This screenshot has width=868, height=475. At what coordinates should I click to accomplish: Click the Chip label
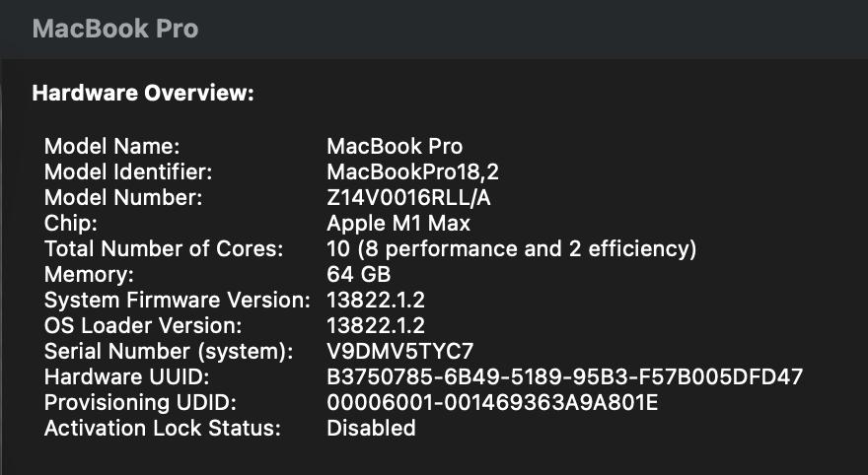(70, 223)
